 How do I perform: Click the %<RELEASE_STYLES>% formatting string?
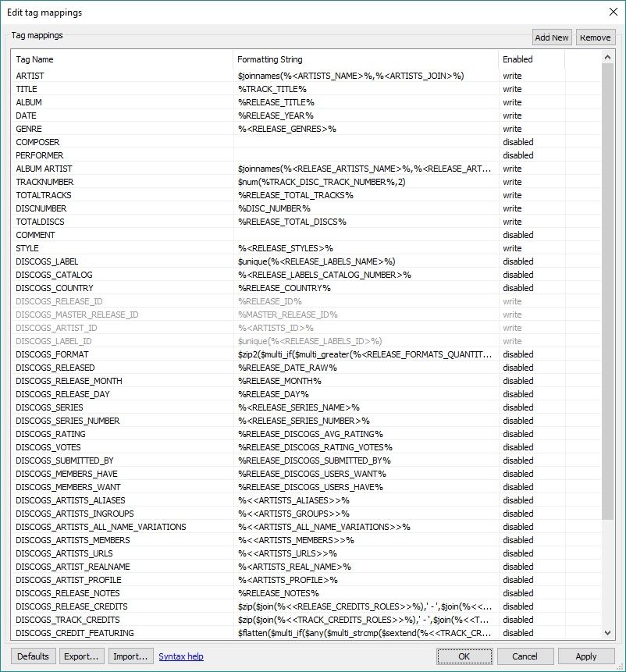286,248
